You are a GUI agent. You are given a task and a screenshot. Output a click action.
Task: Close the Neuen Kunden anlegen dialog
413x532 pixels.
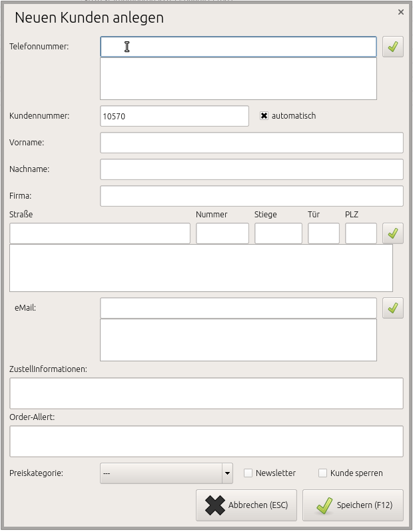point(400,12)
